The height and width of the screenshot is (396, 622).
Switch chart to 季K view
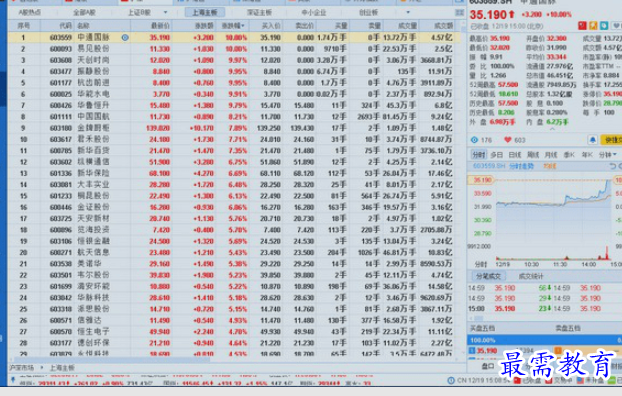click(x=569, y=155)
